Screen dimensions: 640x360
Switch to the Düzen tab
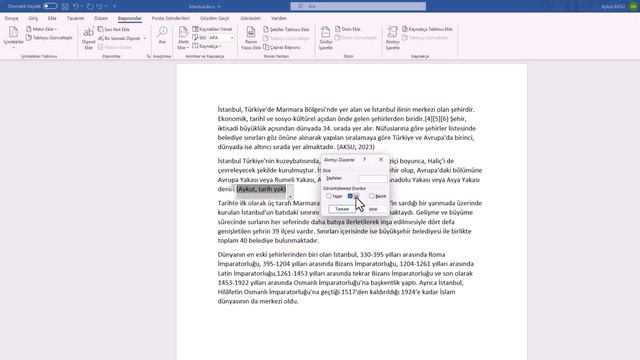click(x=101, y=18)
